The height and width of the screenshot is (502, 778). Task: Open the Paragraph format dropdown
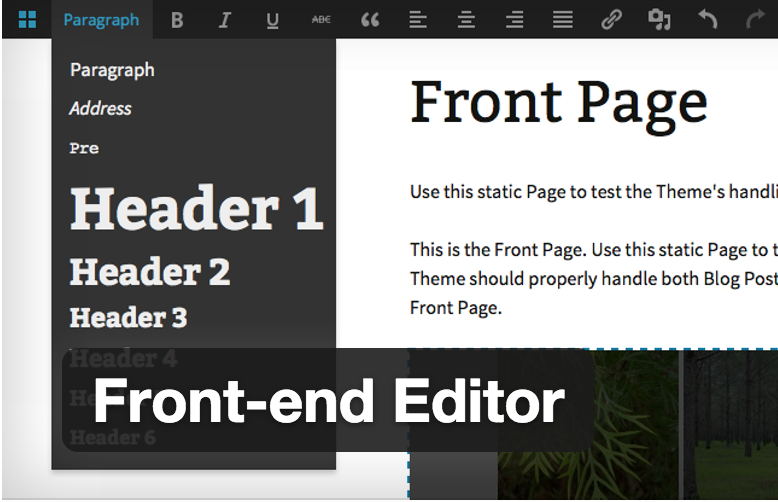click(x=101, y=20)
